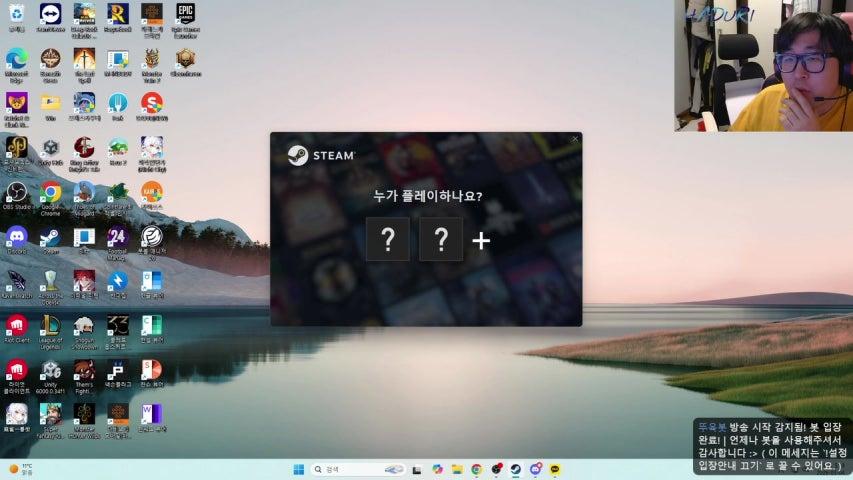Launch Football Manager 24 from the desktop
The height and width of the screenshot is (480, 853).
tap(118, 243)
